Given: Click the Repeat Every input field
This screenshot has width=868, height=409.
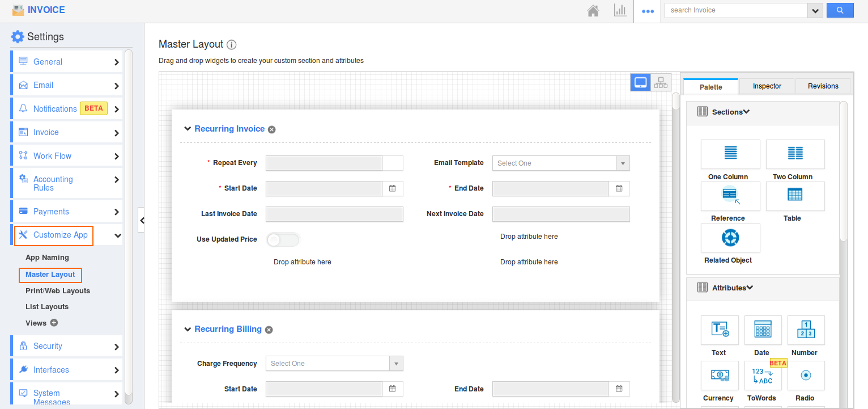Looking at the screenshot, I should pyautogui.click(x=324, y=163).
